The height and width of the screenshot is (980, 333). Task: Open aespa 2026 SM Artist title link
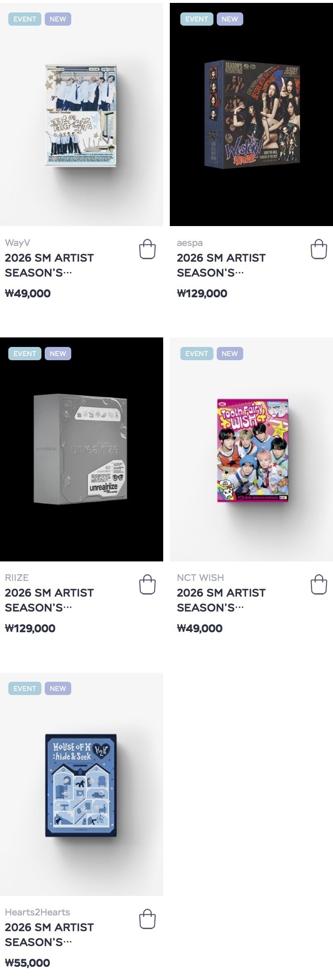click(221, 265)
